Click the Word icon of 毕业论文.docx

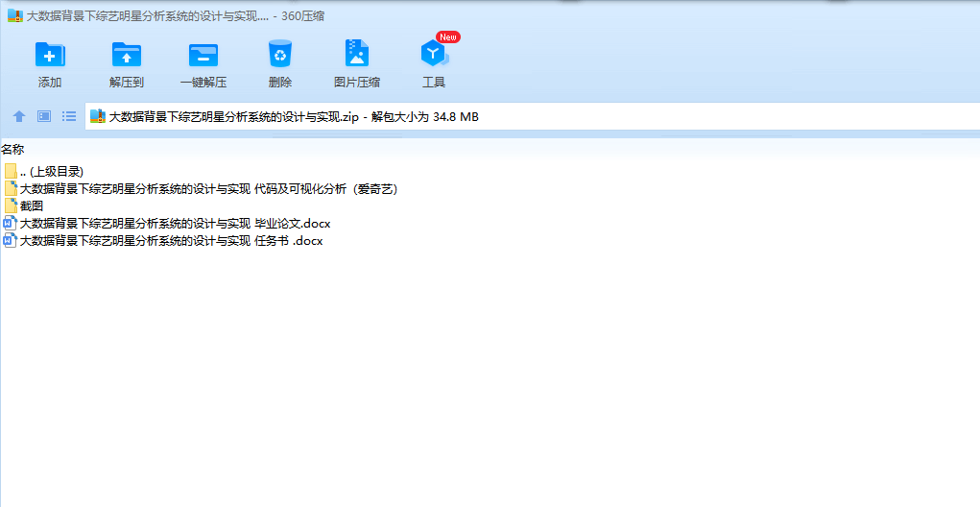coord(10,223)
